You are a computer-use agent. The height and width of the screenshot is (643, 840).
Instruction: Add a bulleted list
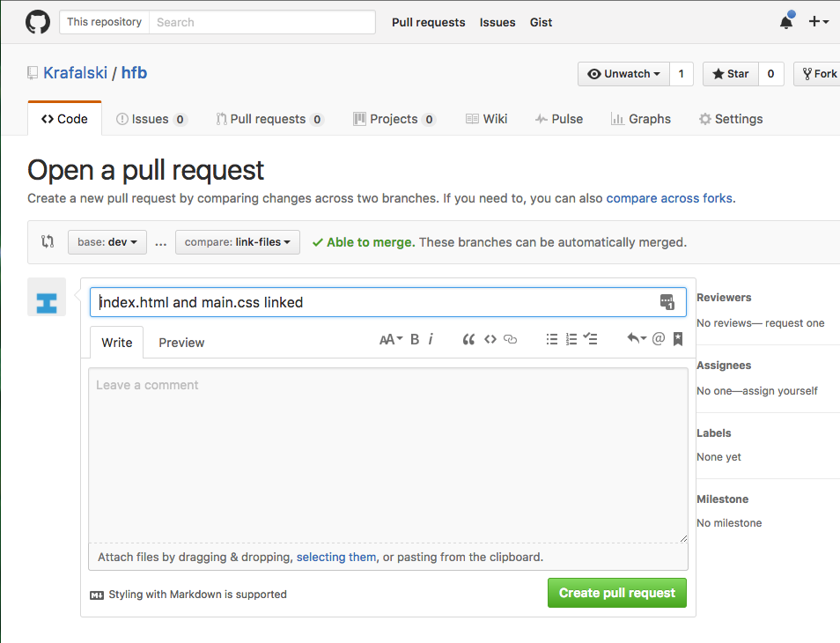tap(552, 339)
